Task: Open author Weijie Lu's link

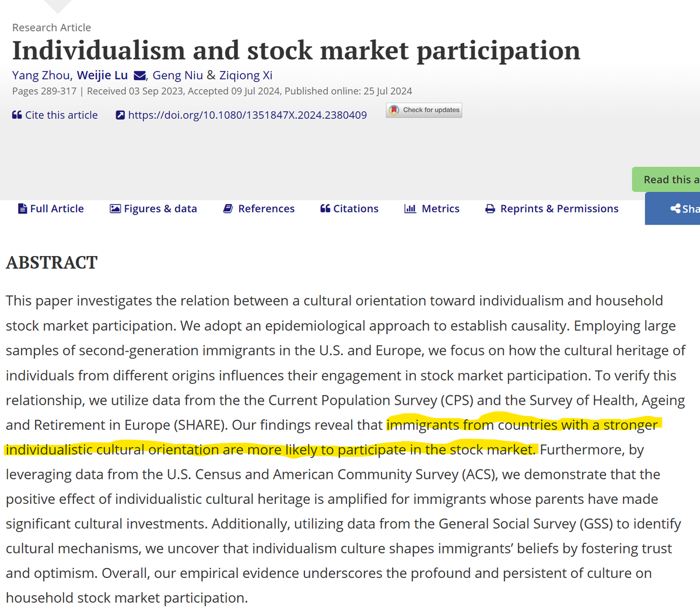Action: pos(102,75)
